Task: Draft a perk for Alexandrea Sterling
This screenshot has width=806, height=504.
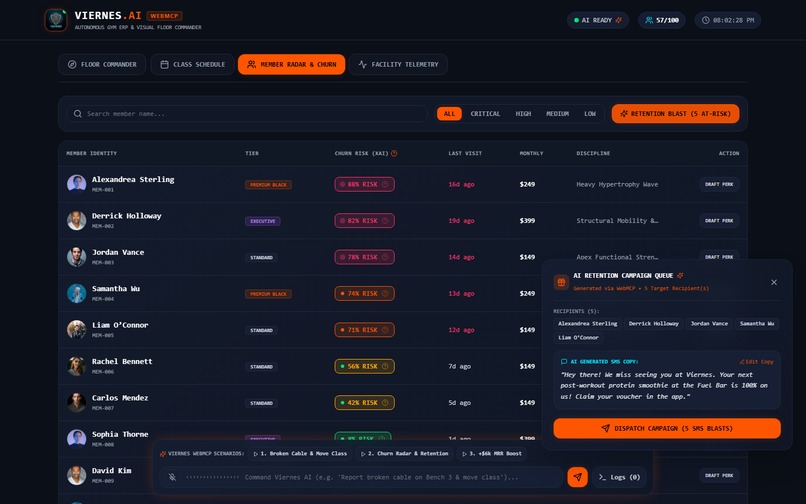Action: (x=719, y=184)
